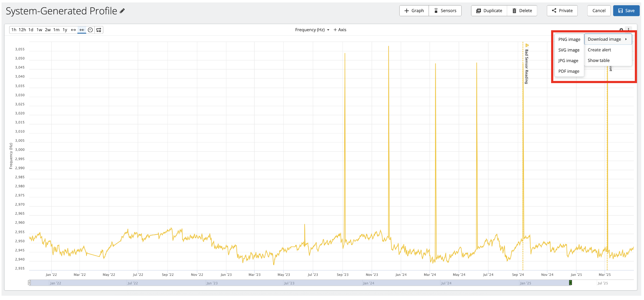This screenshot has width=644, height=300.
Task: Click the vertical Frequency (Hz) y-axis title
Action: pyautogui.click(x=11, y=156)
